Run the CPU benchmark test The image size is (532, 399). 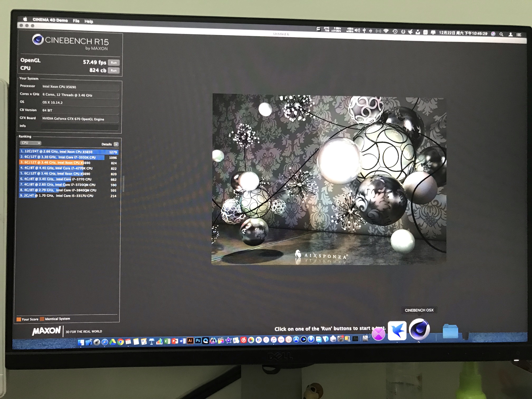(x=113, y=70)
